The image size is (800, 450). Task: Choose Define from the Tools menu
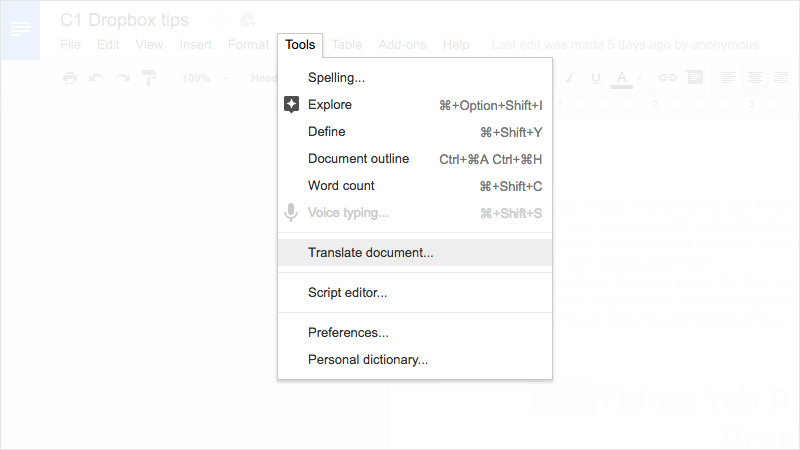point(415,132)
